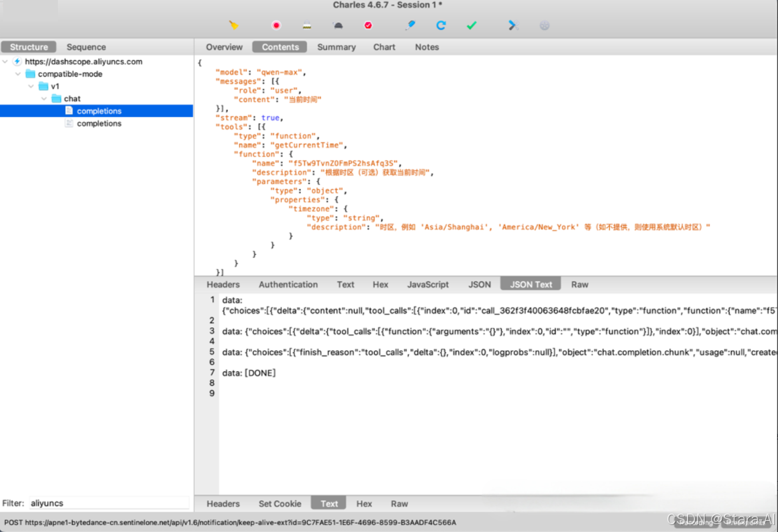Show response Raw tab at bottom
The height and width of the screenshot is (532, 778).
(400, 503)
